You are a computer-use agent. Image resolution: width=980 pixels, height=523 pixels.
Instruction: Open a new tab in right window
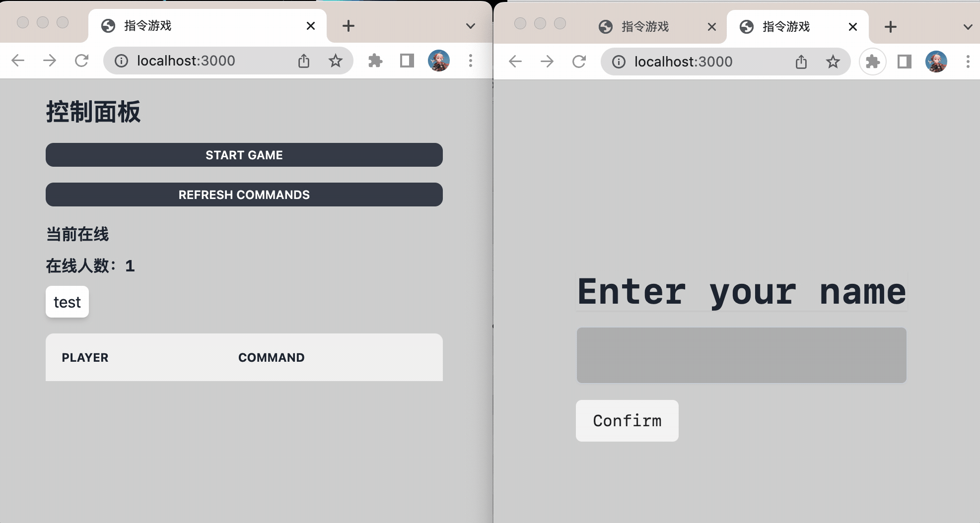(890, 27)
